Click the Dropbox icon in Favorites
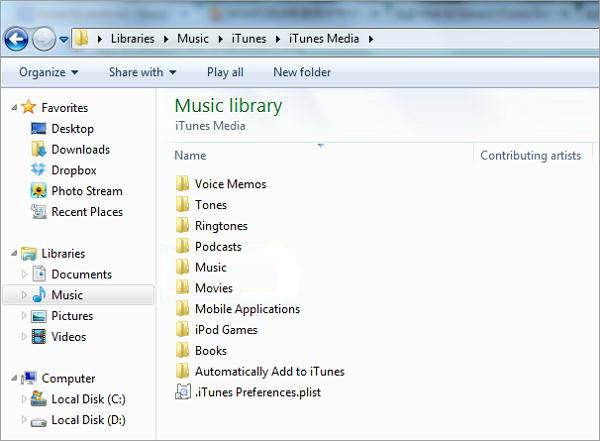The image size is (600, 441). [x=39, y=170]
